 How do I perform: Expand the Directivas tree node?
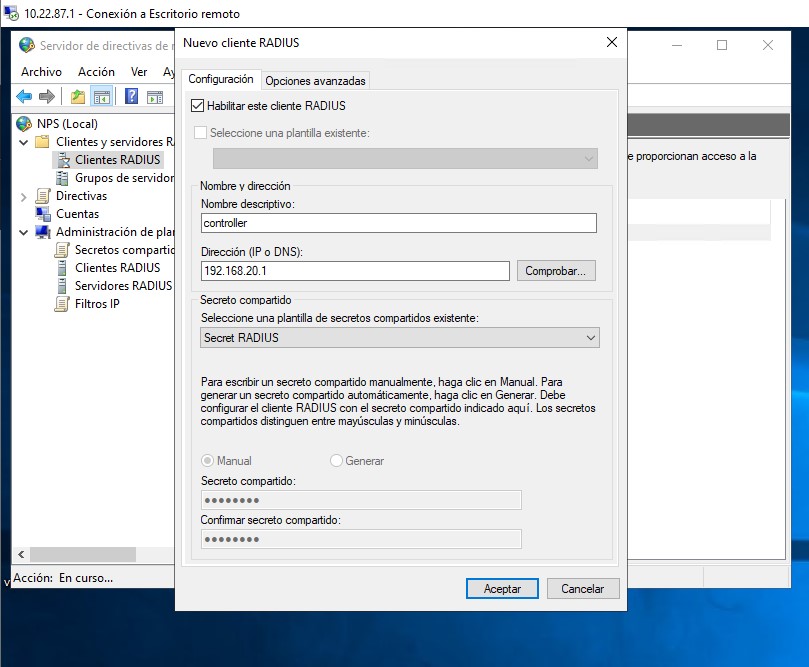[23, 197]
